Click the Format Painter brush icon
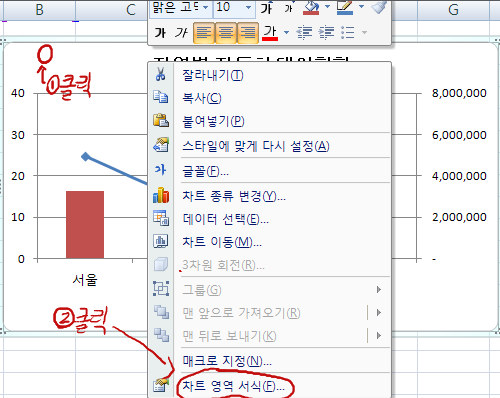 pyautogui.click(x=379, y=8)
